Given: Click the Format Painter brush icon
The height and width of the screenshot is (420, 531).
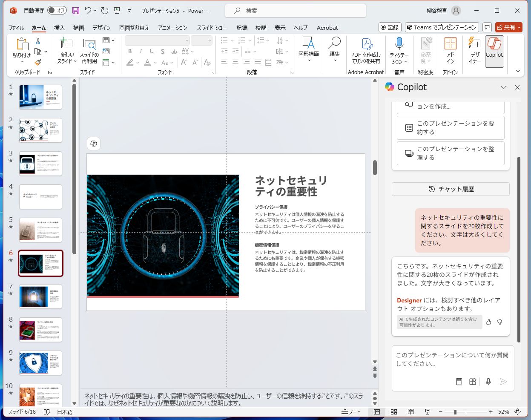Looking at the screenshot, I should click(38, 62).
